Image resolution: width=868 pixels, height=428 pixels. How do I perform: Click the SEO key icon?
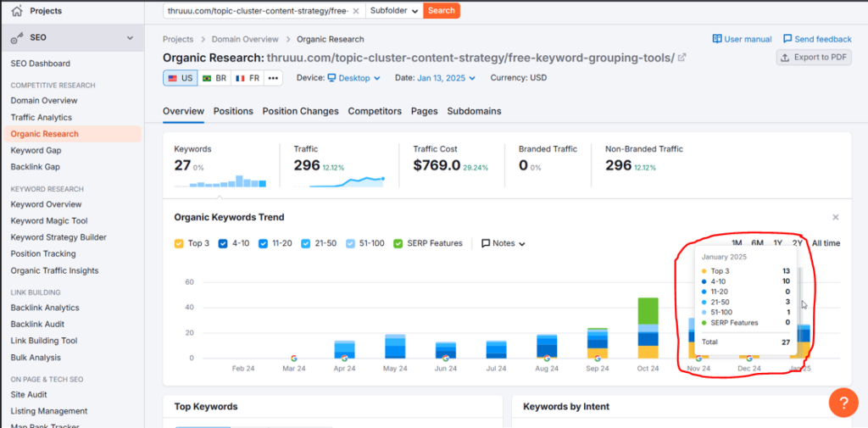pos(17,38)
